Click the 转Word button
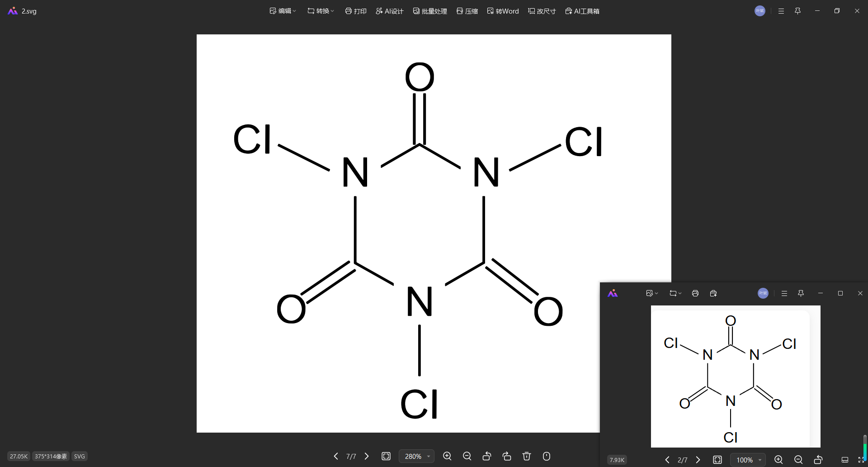The image size is (868, 467). pyautogui.click(x=503, y=11)
